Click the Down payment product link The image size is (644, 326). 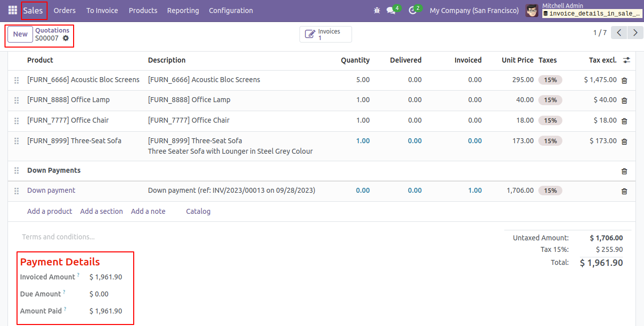(51, 190)
